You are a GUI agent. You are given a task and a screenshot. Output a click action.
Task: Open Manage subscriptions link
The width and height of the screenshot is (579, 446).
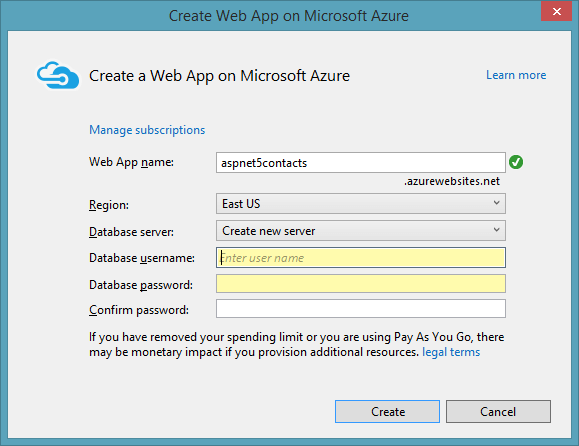coord(147,130)
